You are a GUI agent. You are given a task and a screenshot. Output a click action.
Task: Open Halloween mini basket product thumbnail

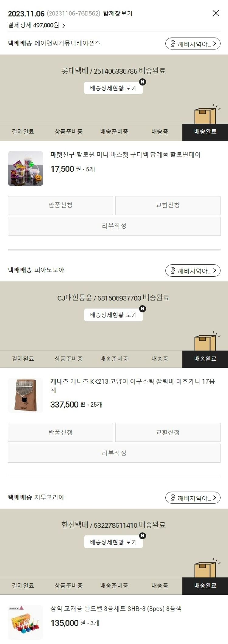pyautogui.click(x=26, y=168)
